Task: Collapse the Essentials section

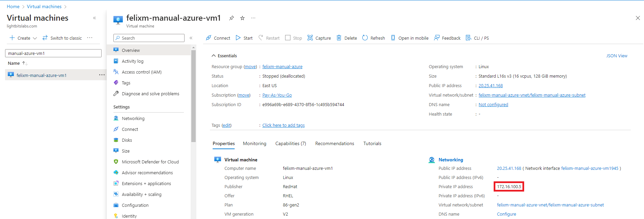Action: coord(224,56)
